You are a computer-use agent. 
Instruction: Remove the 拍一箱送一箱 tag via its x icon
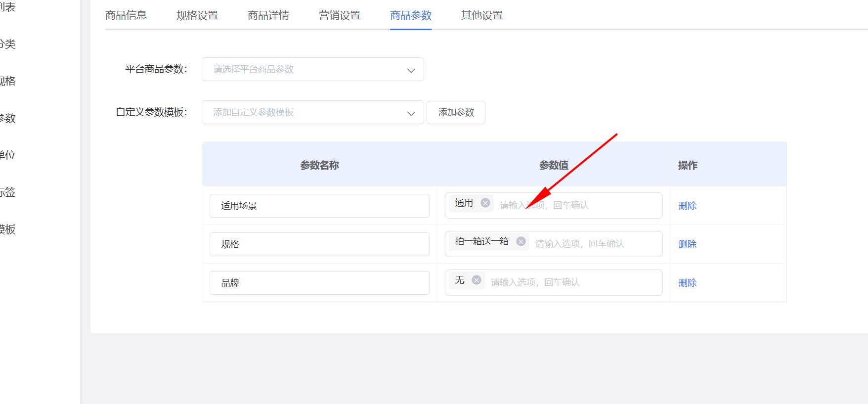coord(521,241)
